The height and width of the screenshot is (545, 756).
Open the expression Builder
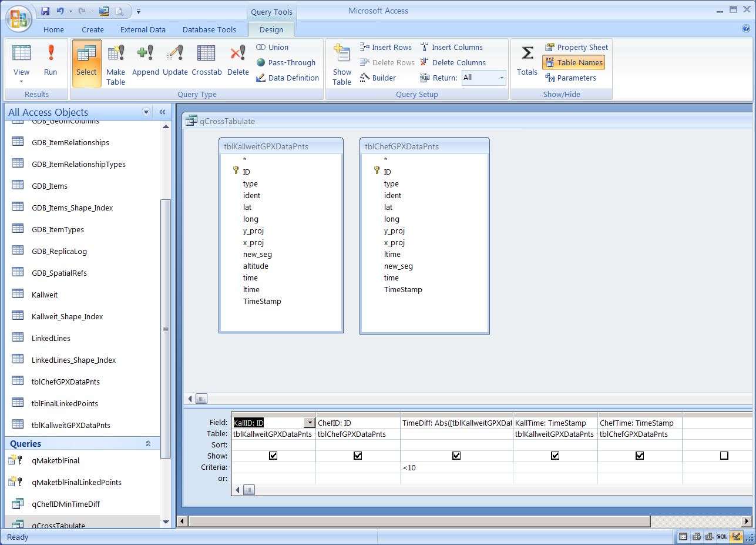(x=377, y=78)
